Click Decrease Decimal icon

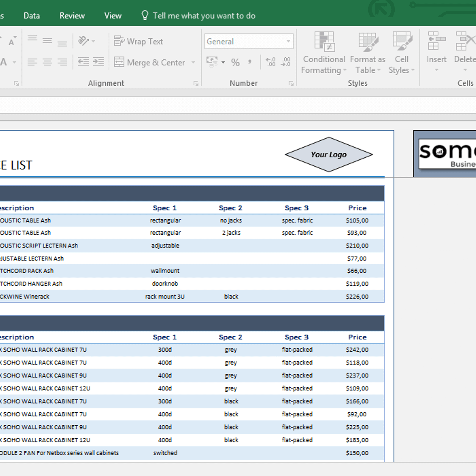(286, 62)
